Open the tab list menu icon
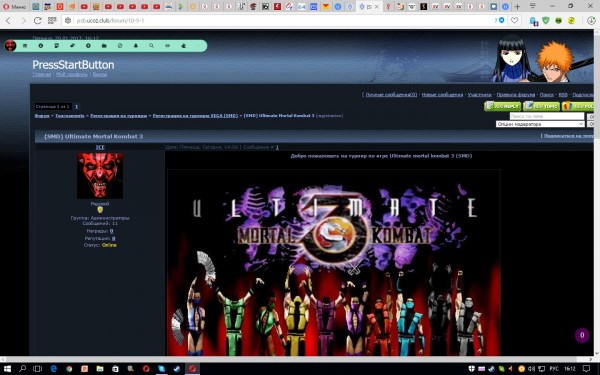This screenshot has height=375, width=600. pos(533,6)
